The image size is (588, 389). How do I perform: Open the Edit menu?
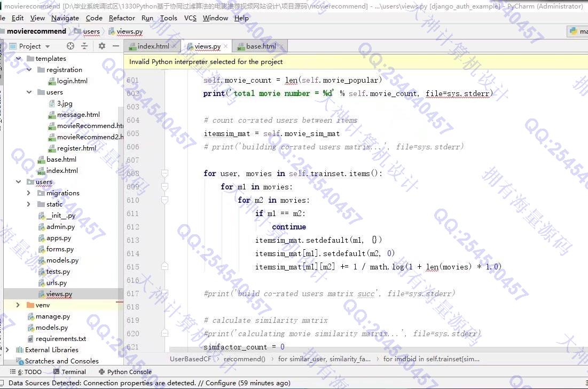18,18
